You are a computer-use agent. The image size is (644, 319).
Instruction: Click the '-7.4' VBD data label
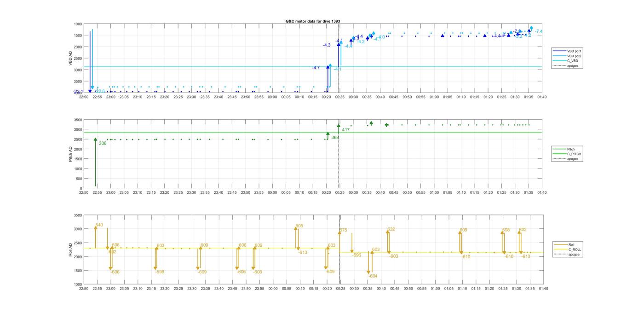539,31
